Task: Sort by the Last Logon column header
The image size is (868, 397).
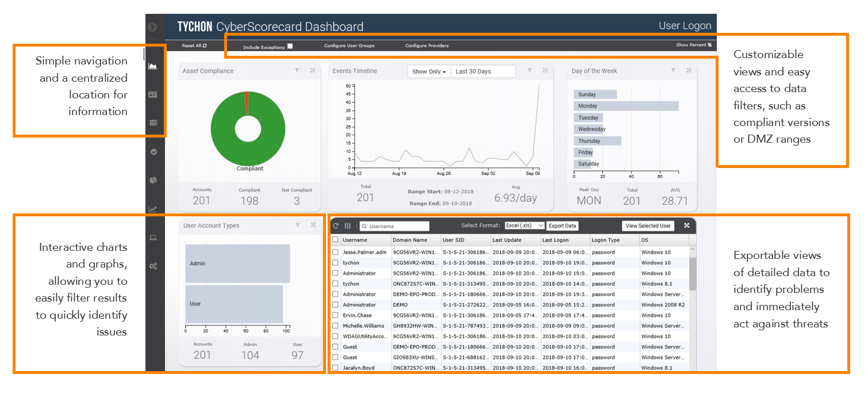Action: [x=565, y=240]
